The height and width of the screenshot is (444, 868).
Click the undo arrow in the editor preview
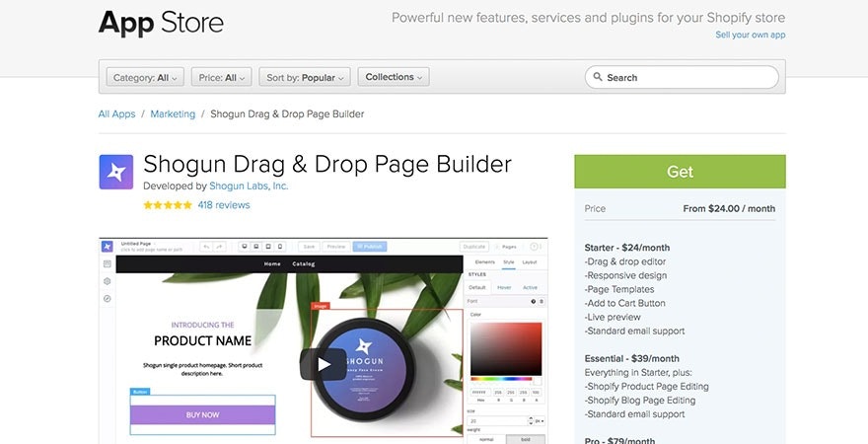[x=206, y=247]
